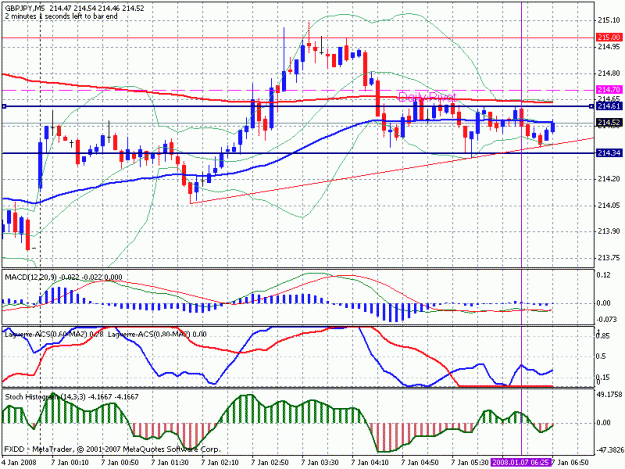Click the Daily Pivot label on chart
This screenshot has height=469, width=625.
(x=427, y=97)
